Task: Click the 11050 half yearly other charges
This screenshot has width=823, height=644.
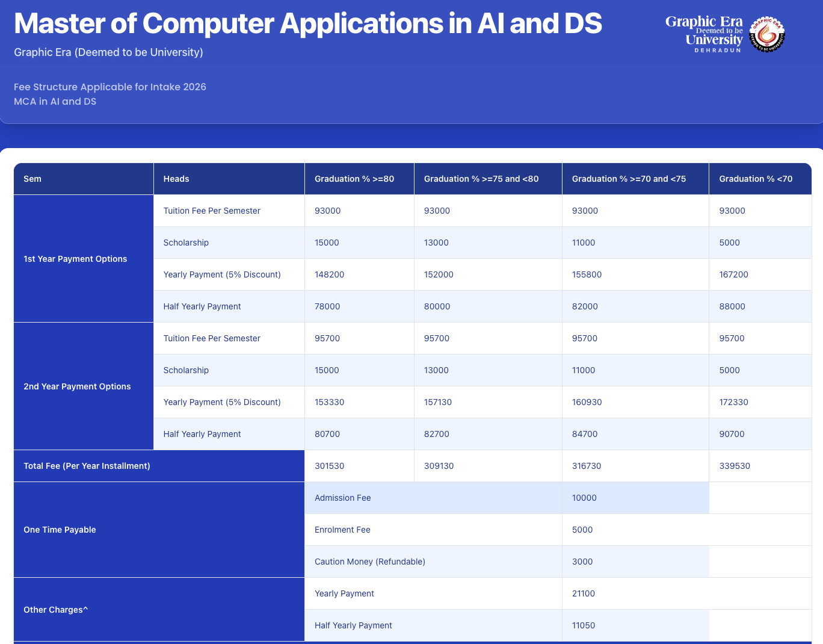Action: (584, 625)
